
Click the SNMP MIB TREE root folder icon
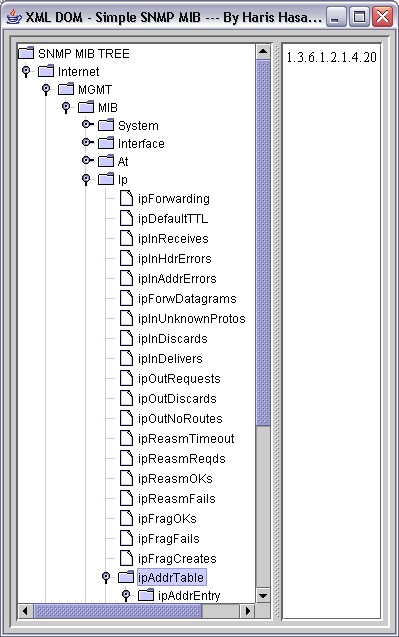click(26, 53)
